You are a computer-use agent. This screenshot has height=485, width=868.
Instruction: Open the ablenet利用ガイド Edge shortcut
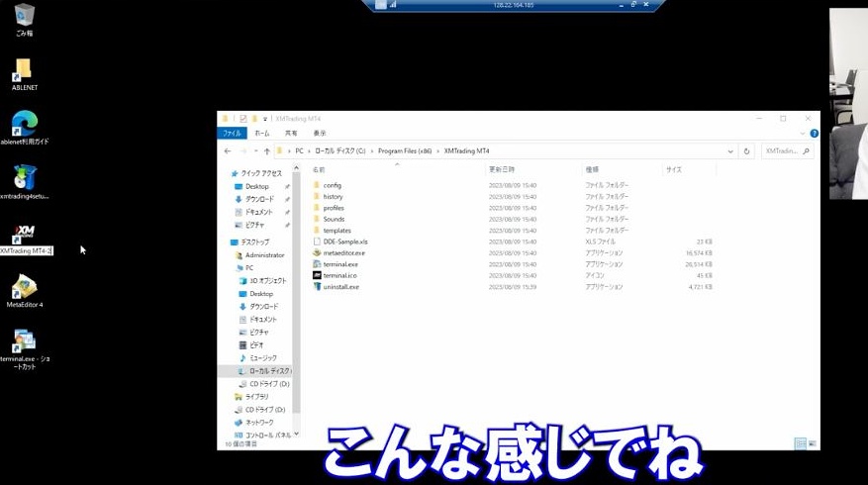[x=24, y=128]
